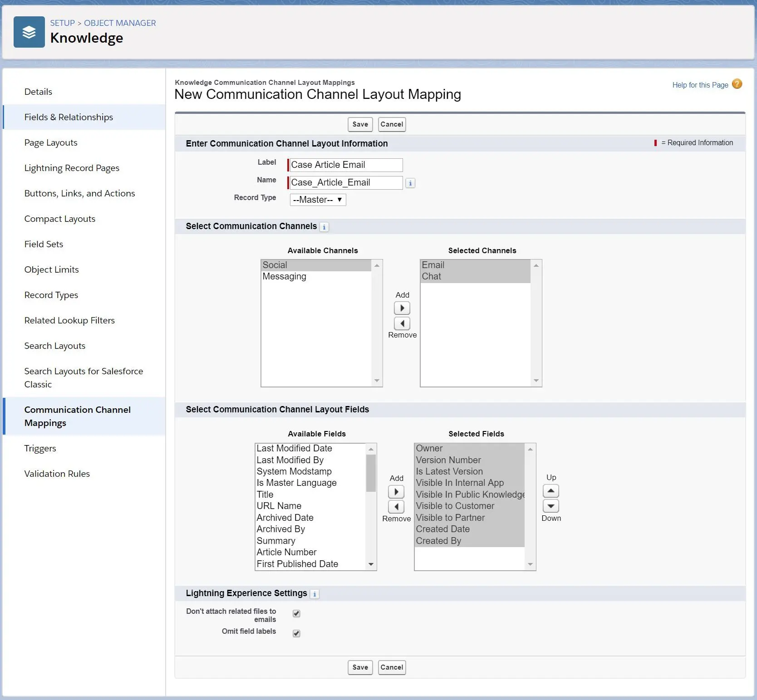Select Created By in Selected Fields

coord(470,541)
